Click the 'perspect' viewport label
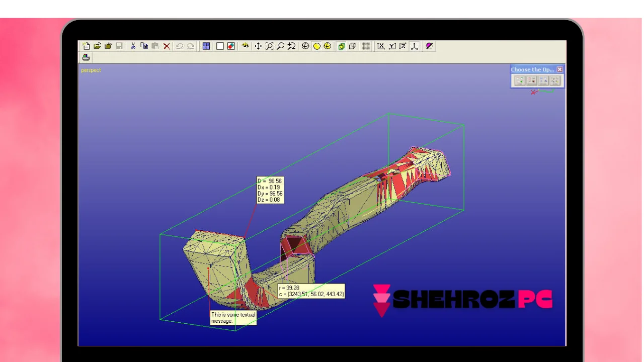 [x=91, y=70]
